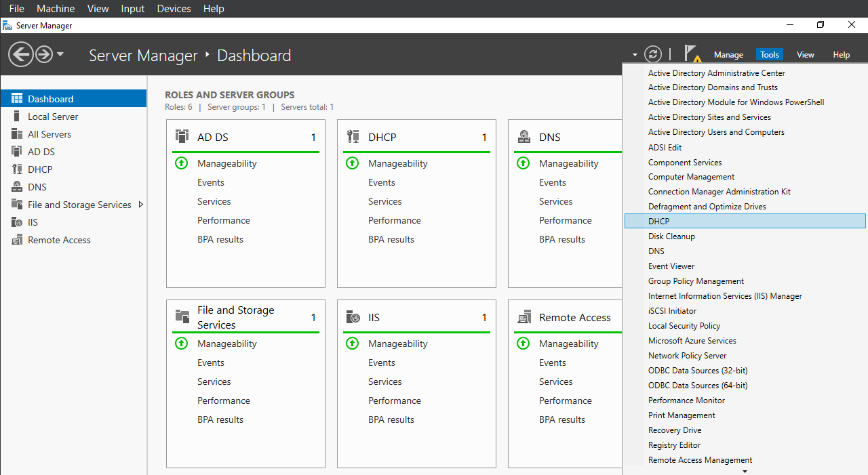
Task: Launch Event Viewer from Tools menu
Action: point(671,266)
